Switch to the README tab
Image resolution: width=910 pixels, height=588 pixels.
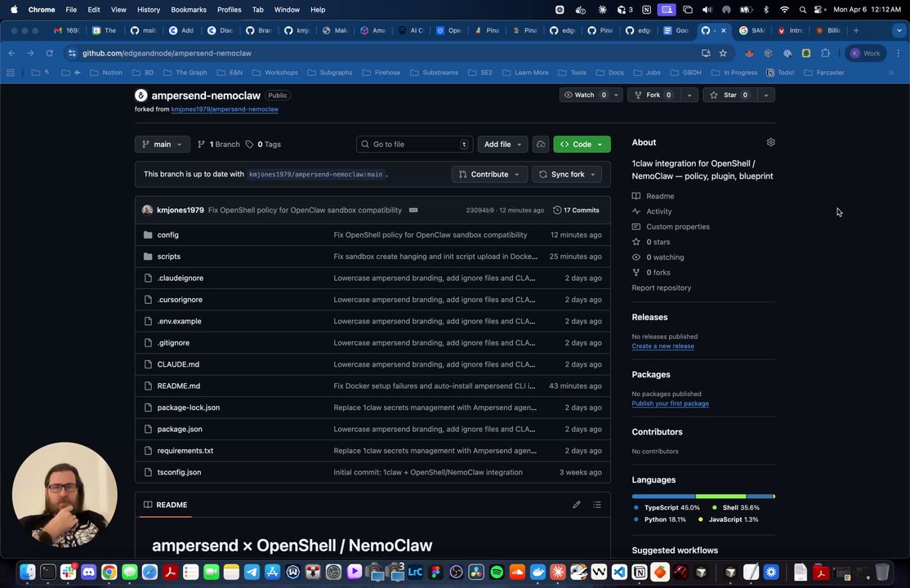[x=166, y=505]
